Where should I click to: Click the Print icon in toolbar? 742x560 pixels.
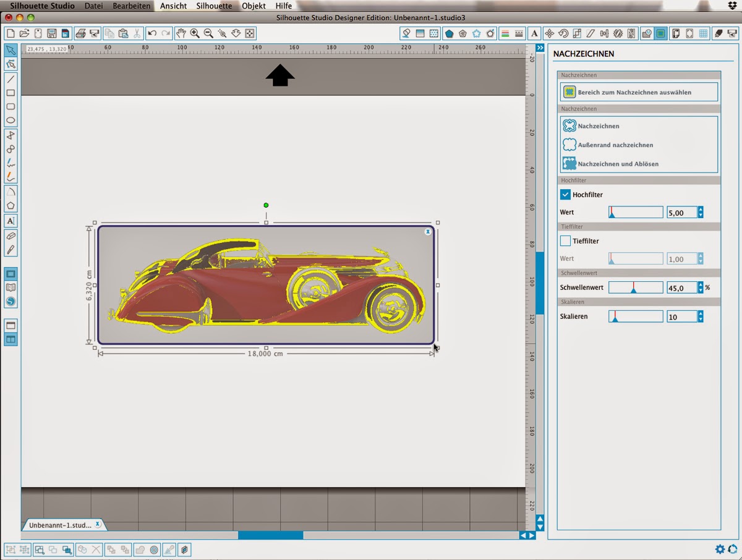pyautogui.click(x=80, y=33)
